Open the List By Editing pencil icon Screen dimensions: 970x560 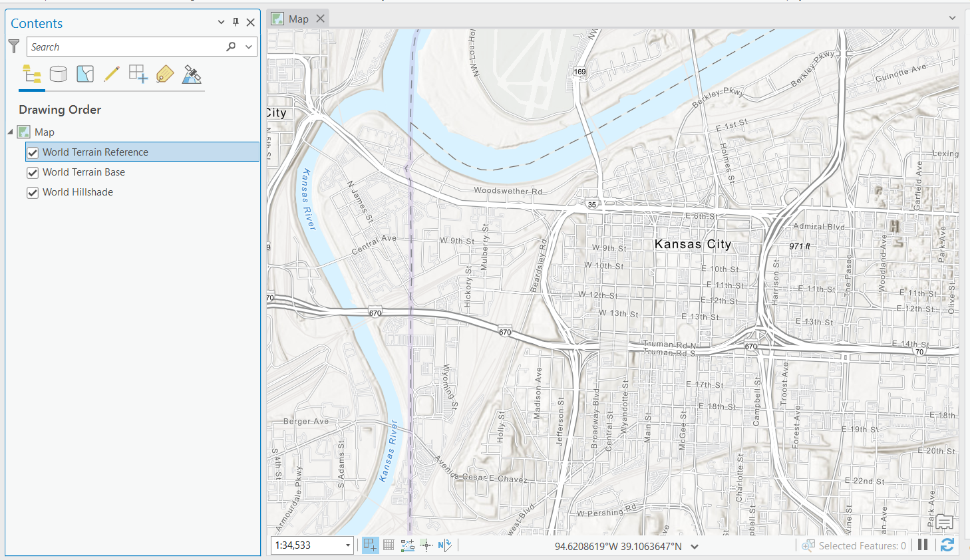(x=112, y=74)
